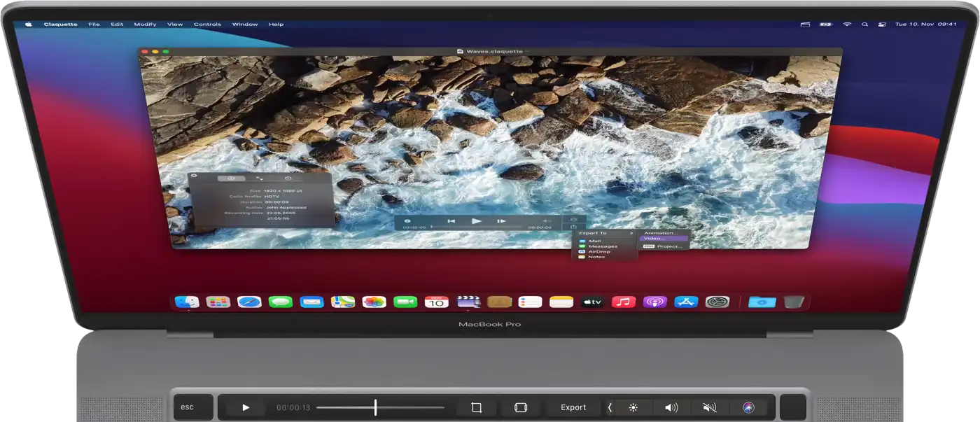This screenshot has height=422, width=980.
Task: Choose Video... from the export submenu
Action: tap(662, 239)
